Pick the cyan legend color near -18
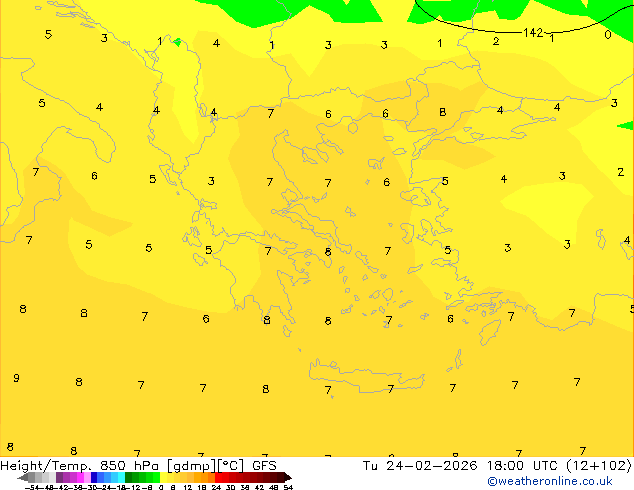The height and width of the screenshot is (490, 634). 121,477
